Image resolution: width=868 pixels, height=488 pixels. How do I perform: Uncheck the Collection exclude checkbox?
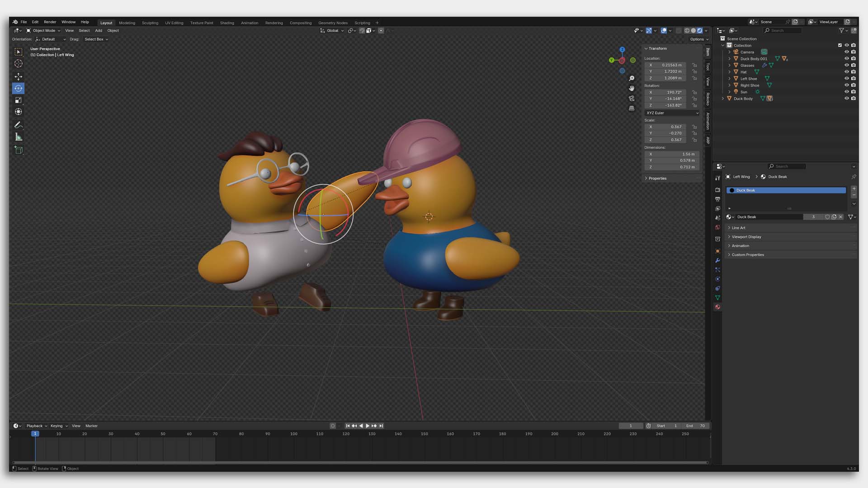(840, 45)
